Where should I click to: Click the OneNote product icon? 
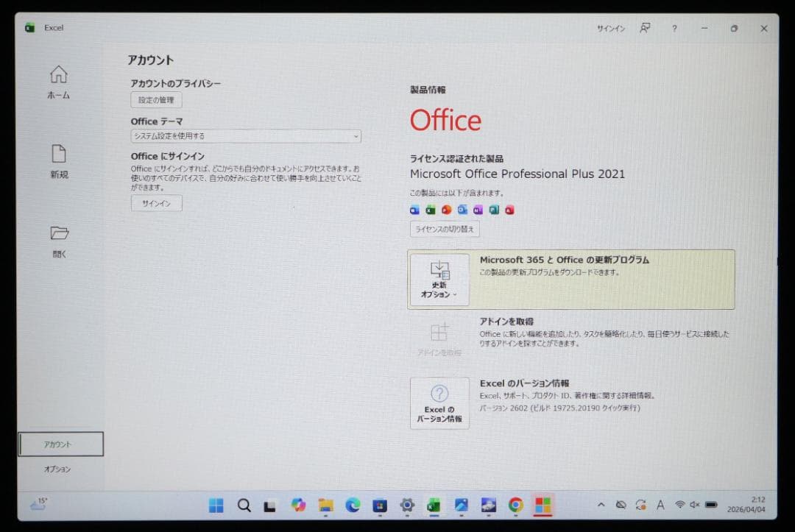coord(478,210)
